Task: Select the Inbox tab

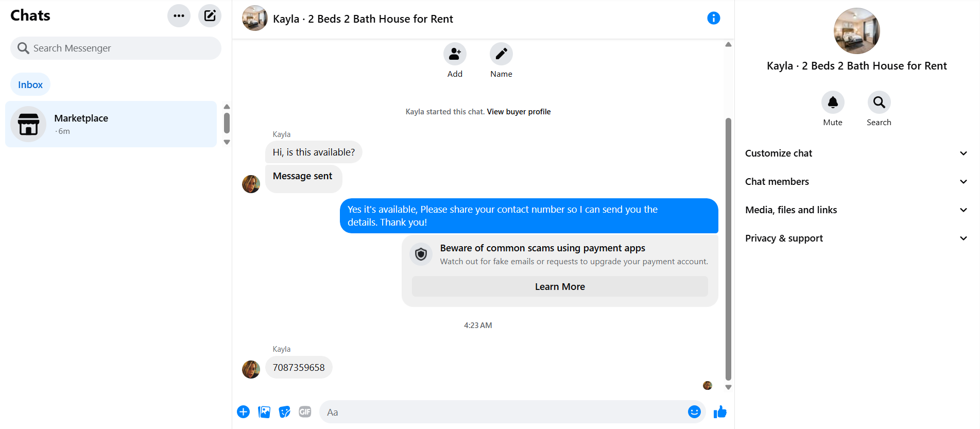Action: 30,84
